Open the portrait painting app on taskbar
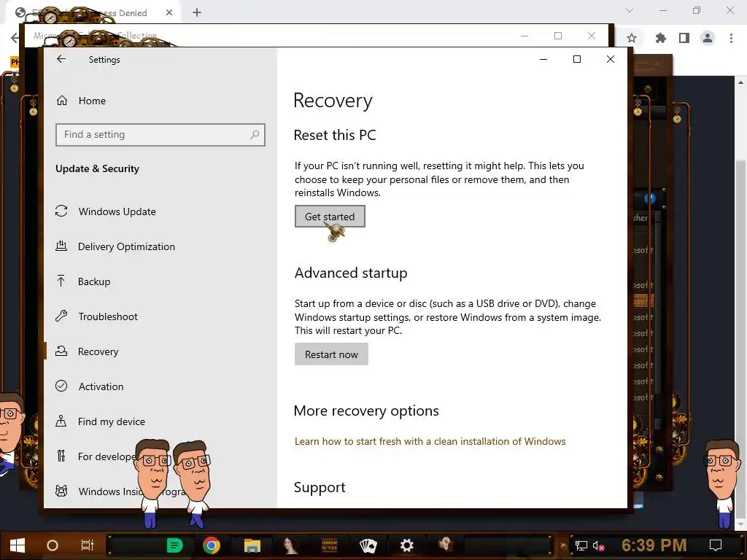The image size is (747, 560). [290, 545]
